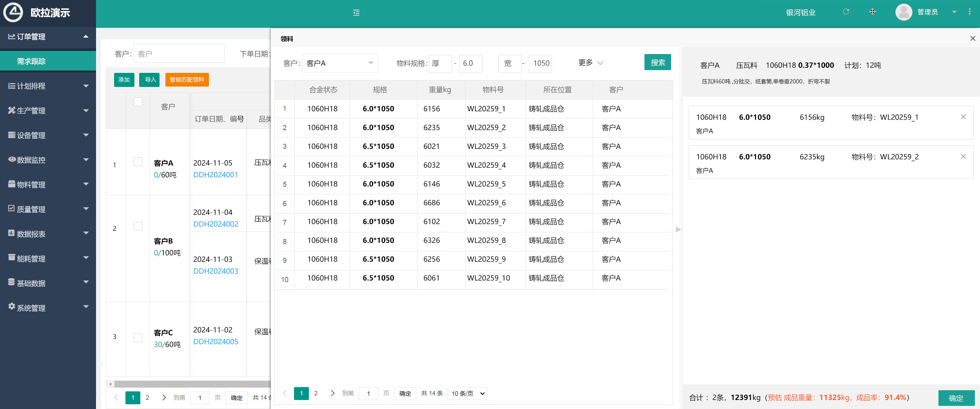Click the order table horizontal scrollbar
Screen dimensions: 980x409
click(x=192, y=384)
